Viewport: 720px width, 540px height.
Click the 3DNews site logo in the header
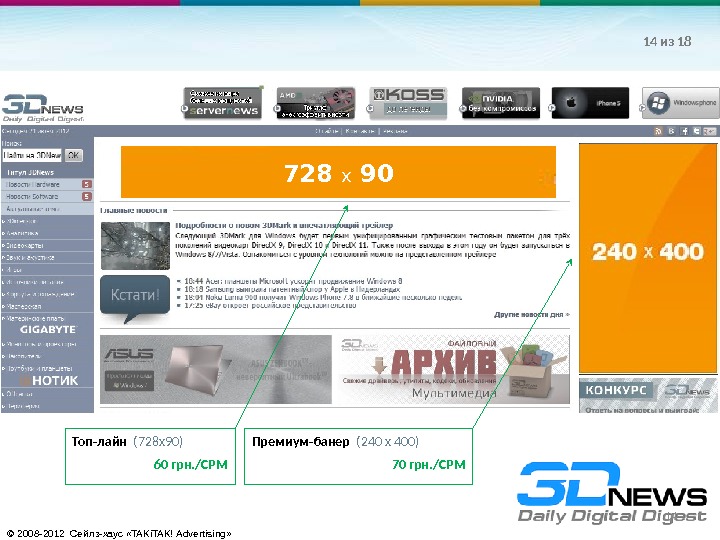43,108
